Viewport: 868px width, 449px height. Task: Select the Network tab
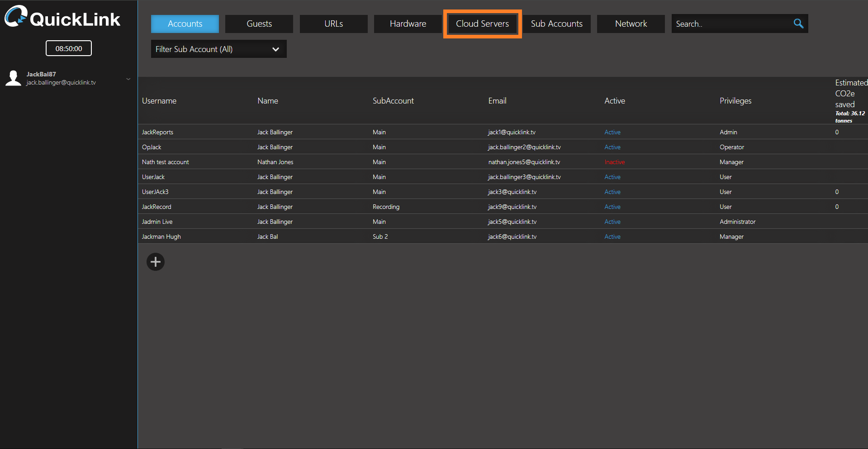click(x=631, y=24)
